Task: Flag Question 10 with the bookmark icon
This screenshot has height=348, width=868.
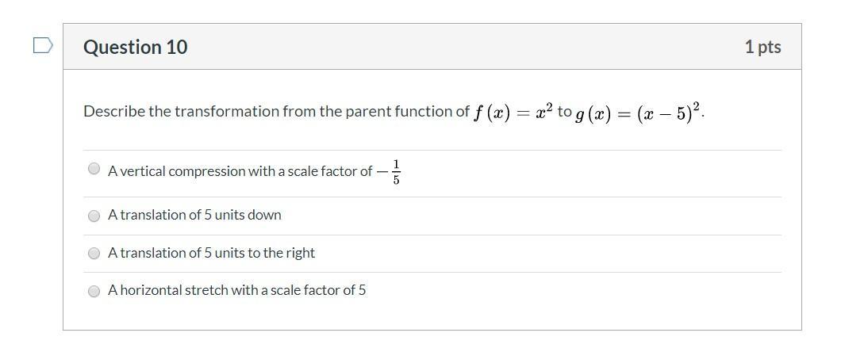Action: (43, 46)
